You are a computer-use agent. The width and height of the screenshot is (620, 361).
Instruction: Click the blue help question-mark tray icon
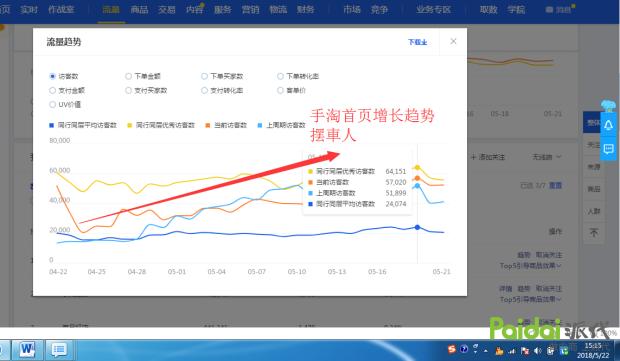point(464,349)
